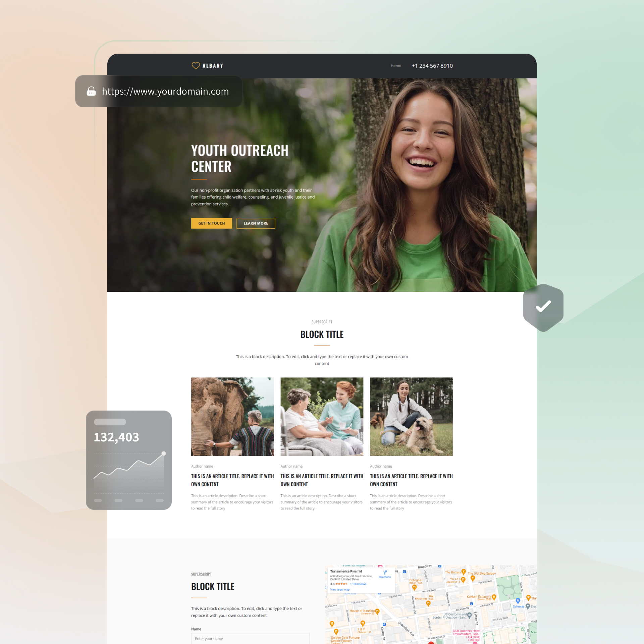Toggle the first article title link

point(232,479)
